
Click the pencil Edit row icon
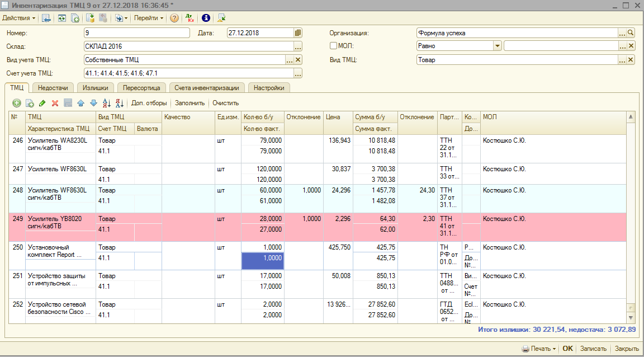pyautogui.click(x=42, y=103)
